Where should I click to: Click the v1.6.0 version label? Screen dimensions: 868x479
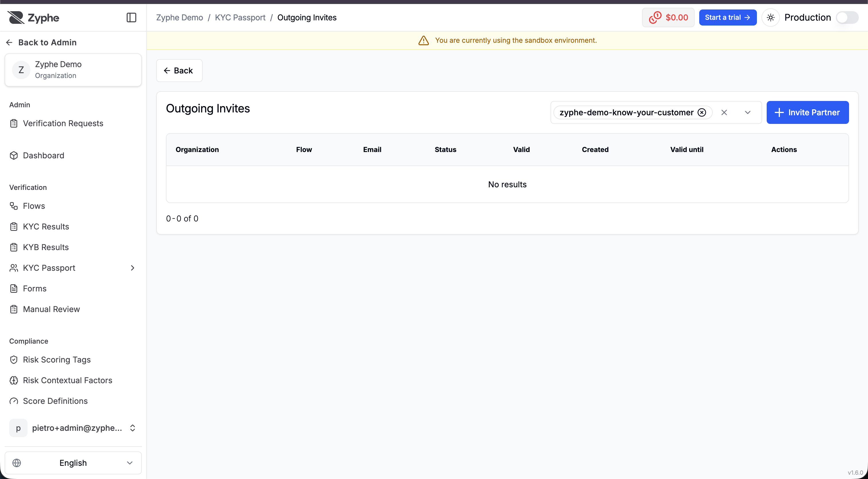coord(855,473)
